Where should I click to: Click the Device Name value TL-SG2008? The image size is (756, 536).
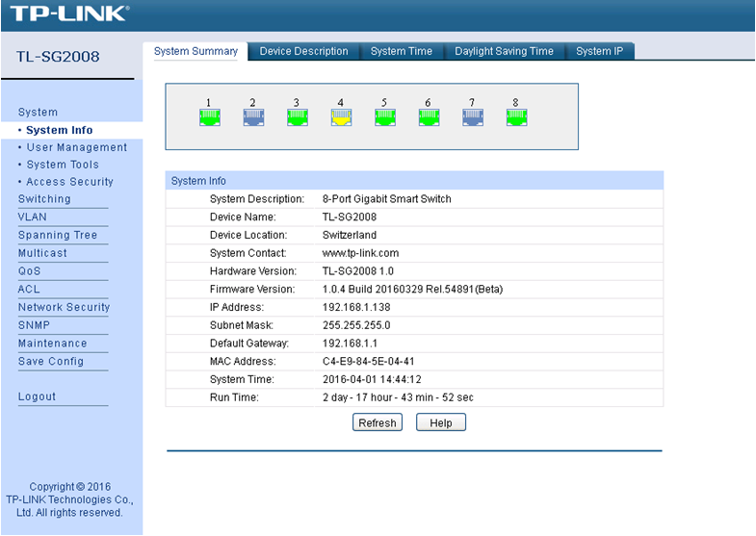coord(349,217)
